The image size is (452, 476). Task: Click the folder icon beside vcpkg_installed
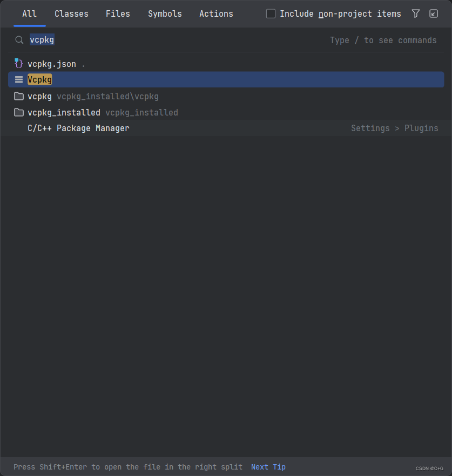[19, 112]
